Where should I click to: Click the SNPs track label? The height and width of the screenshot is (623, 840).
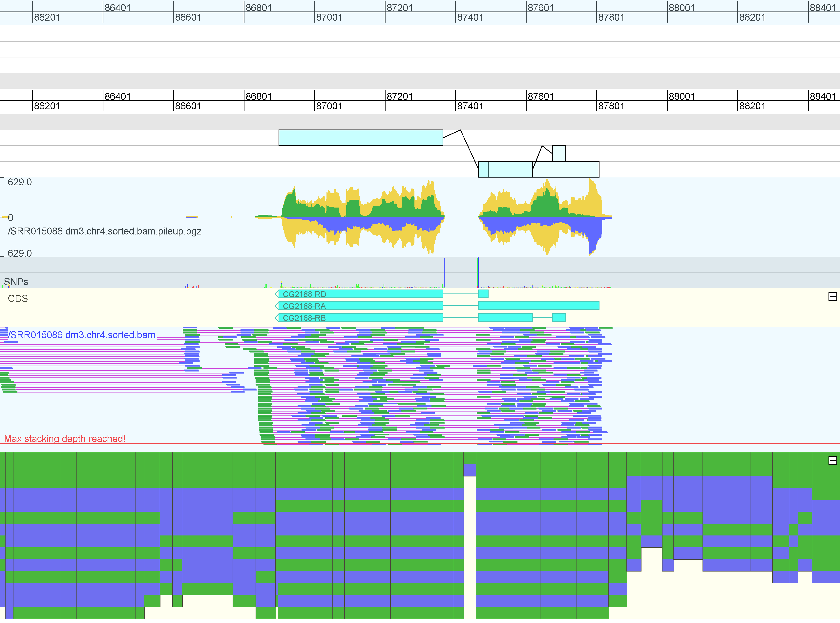[16, 282]
